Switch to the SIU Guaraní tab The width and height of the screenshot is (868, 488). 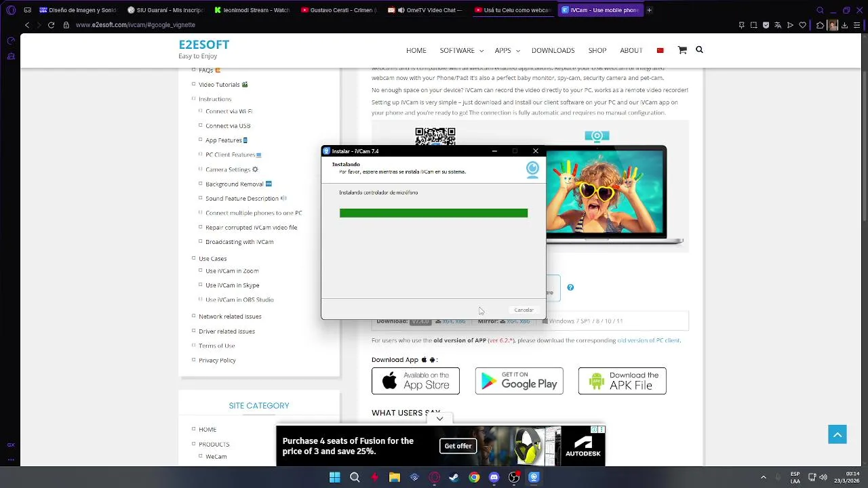pyautogui.click(x=165, y=10)
